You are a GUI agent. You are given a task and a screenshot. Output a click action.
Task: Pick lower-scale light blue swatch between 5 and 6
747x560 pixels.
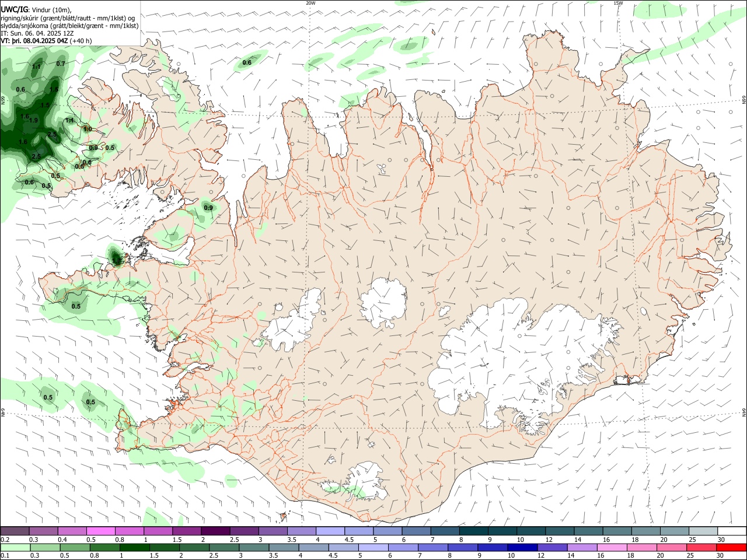pyautogui.click(x=373, y=548)
